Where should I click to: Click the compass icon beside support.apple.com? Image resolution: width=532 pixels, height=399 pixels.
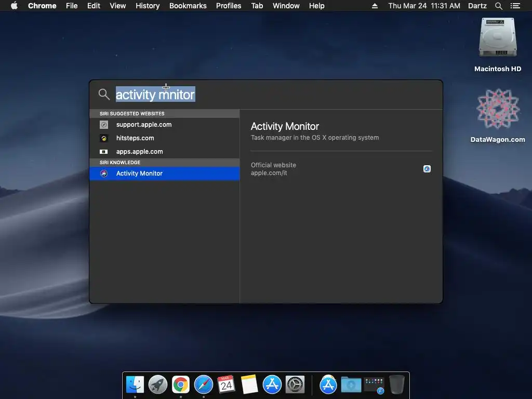pyautogui.click(x=104, y=125)
